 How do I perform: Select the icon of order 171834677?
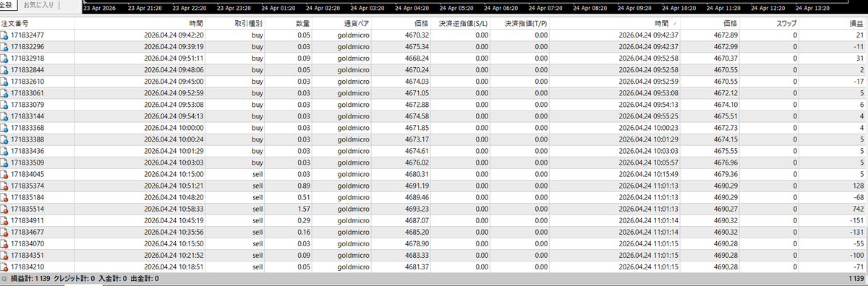click(4, 232)
